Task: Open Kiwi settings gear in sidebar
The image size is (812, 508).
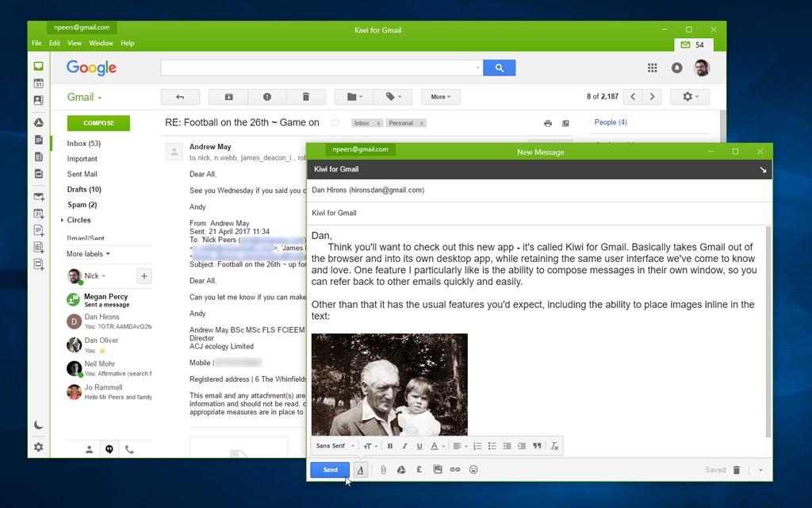Action: tap(38, 447)
